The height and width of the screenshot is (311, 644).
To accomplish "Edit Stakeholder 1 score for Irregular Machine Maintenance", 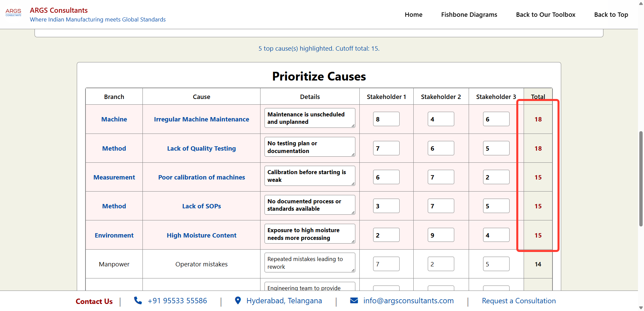I will pos(386,119).
